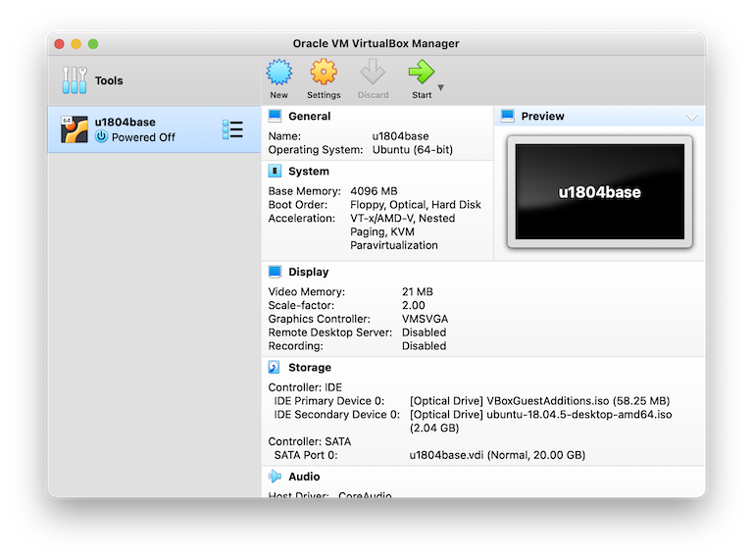The width and height of the screenshot is (753, 560).
Task: Click the General section icon
Action: click(275, 116)
